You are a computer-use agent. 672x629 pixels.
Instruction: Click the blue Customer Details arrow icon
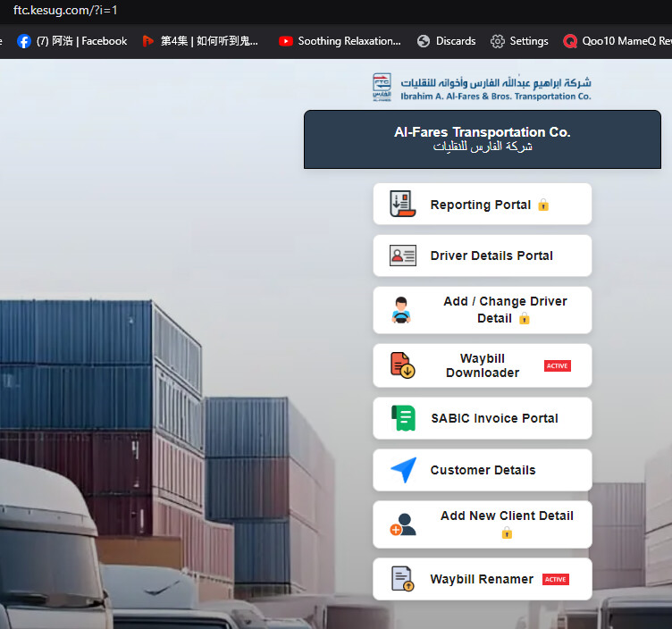[x=403, y=470]
